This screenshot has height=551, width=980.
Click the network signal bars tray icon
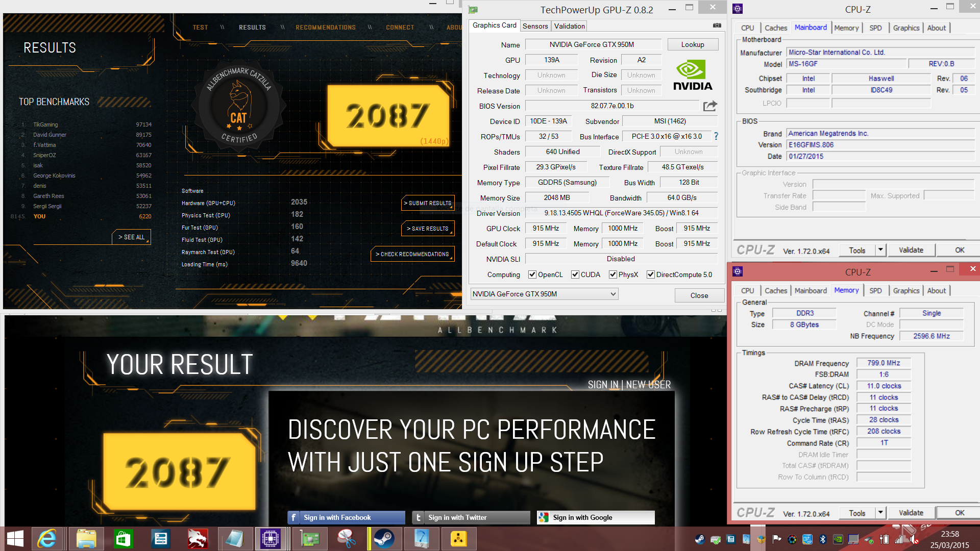[x=899, y=539]
